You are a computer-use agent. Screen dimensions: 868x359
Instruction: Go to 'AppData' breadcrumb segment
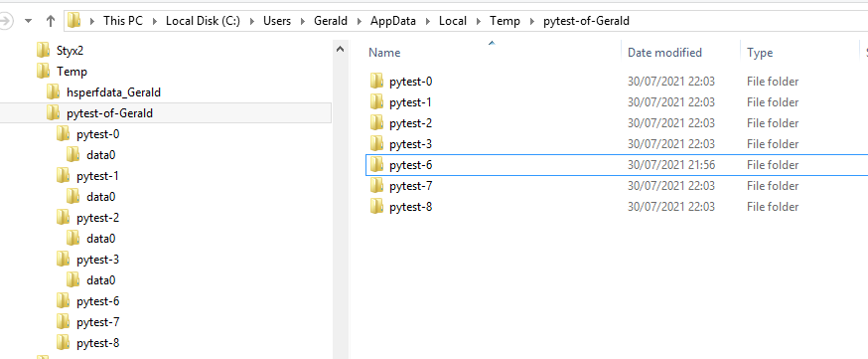pos(393,21)
